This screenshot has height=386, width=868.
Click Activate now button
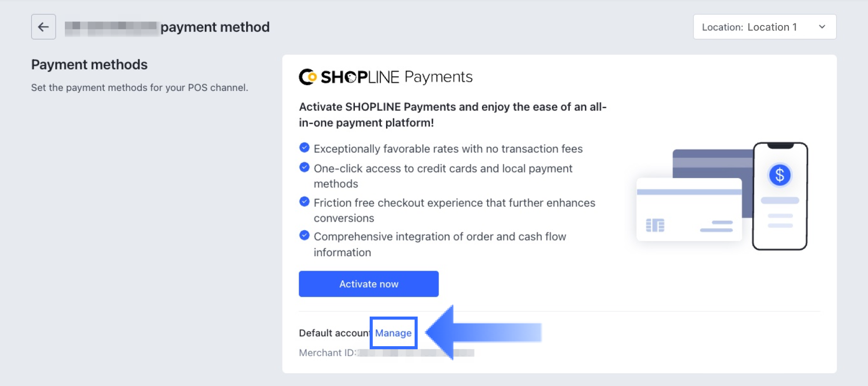(369, 284)
